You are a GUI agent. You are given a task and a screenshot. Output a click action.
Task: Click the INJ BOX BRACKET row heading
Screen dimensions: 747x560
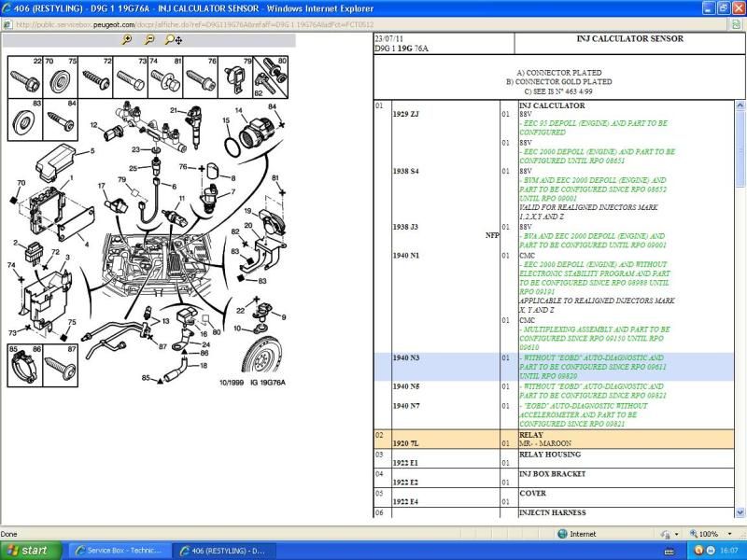[x=552, y=474]
